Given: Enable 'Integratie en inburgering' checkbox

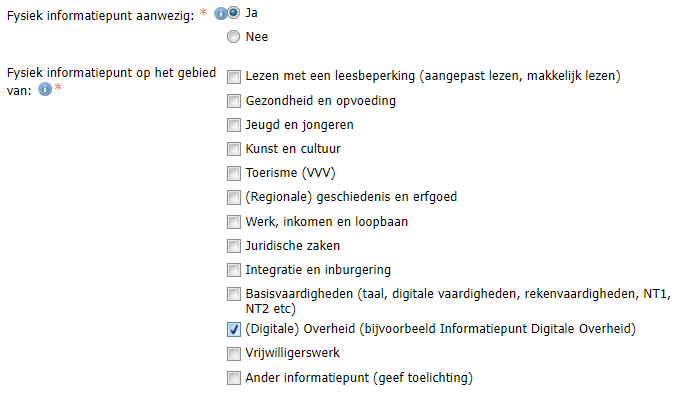Looking at the screenshot, I should point(234,270).
